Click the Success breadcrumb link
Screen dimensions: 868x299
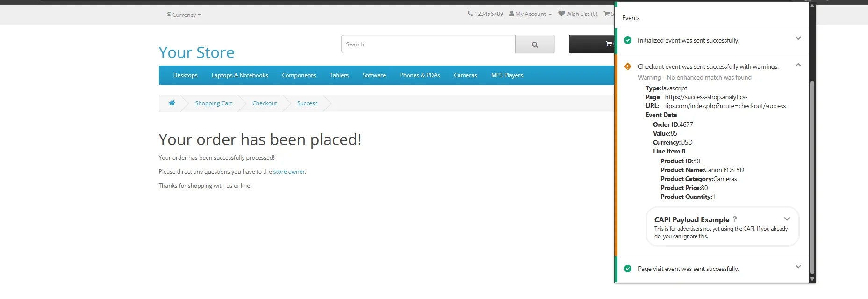(x=307, y=103)
